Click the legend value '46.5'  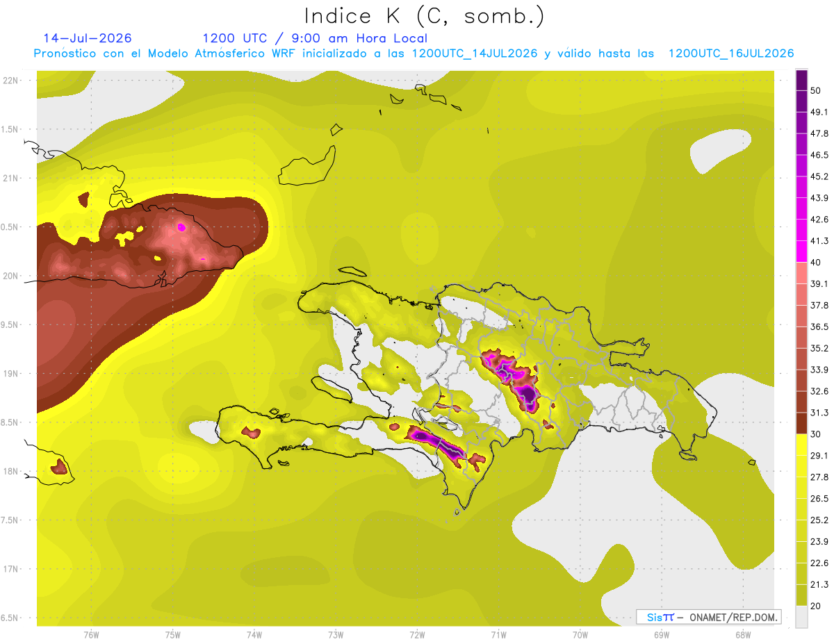(819, 155)
